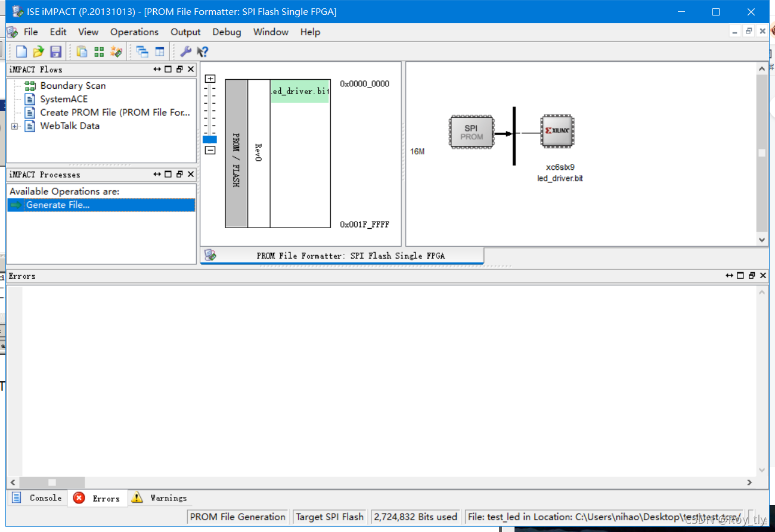Float the Errors panel
This screenshot has width=775, height=532.
pyautogui.click(x=752, y=275)
